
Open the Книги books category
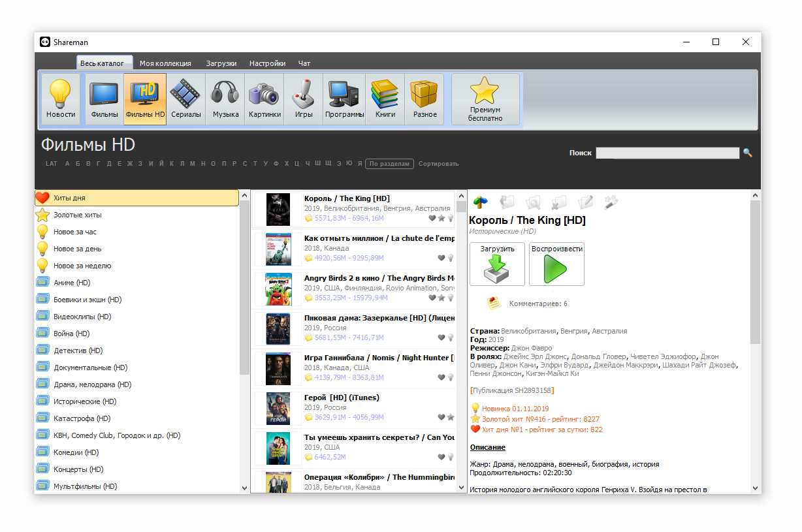point(385,99)
